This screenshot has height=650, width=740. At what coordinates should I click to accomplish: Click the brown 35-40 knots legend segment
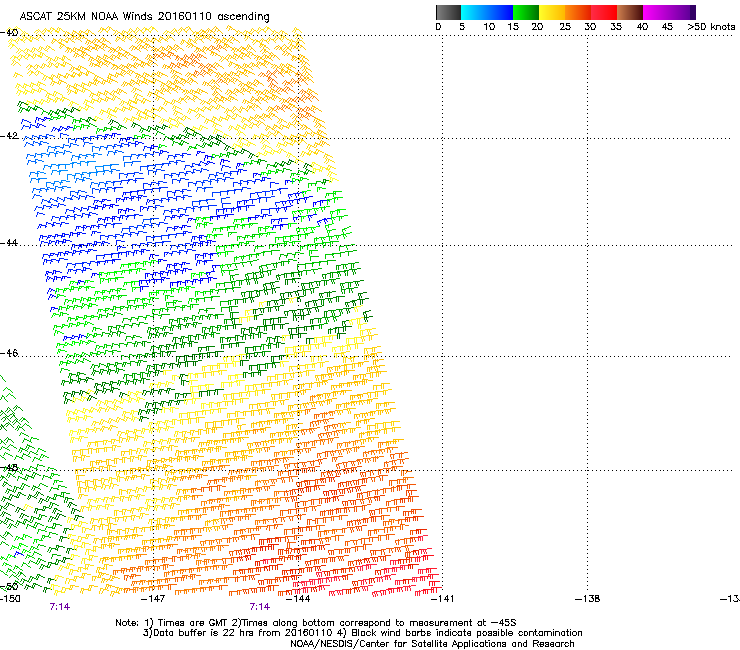[x=630, y=12]
